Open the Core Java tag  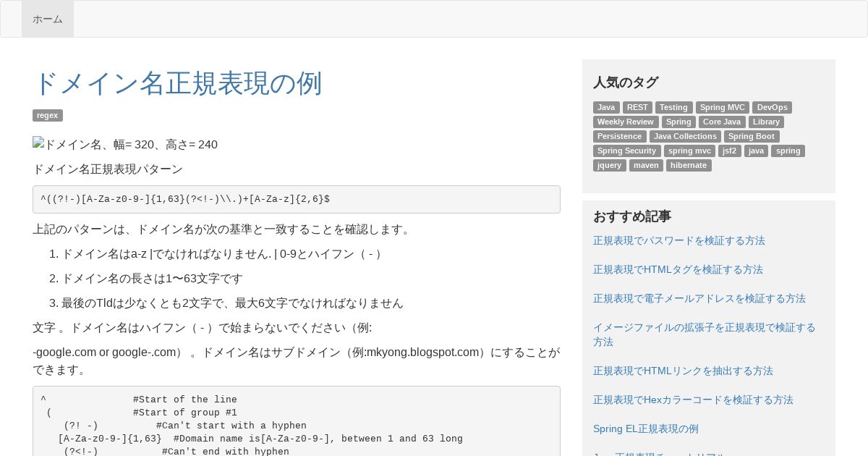point(722,122)
